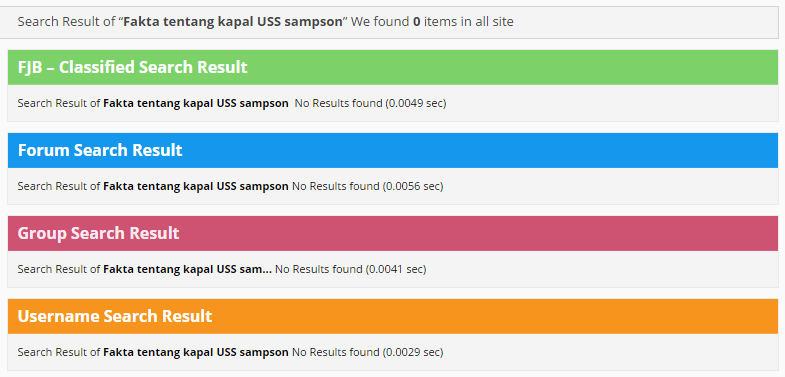Image resolution: width=785 pixels, height=377 pixels.
Task: Click the bold 0 items count
Action: (417, 22)
